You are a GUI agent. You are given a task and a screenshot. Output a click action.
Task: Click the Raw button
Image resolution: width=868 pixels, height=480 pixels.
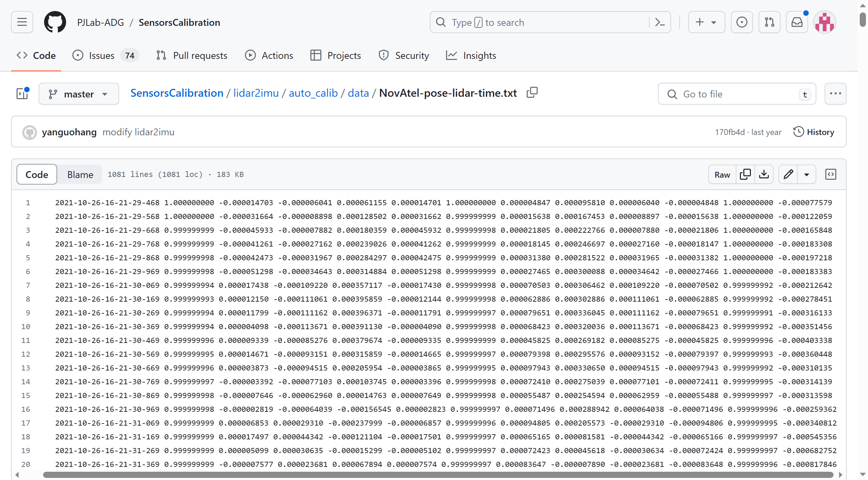(722, 175)
